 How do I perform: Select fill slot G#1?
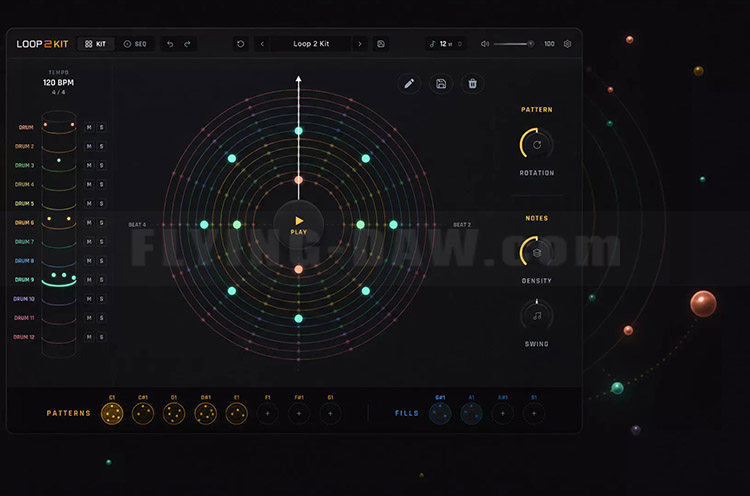pos(440,414)
